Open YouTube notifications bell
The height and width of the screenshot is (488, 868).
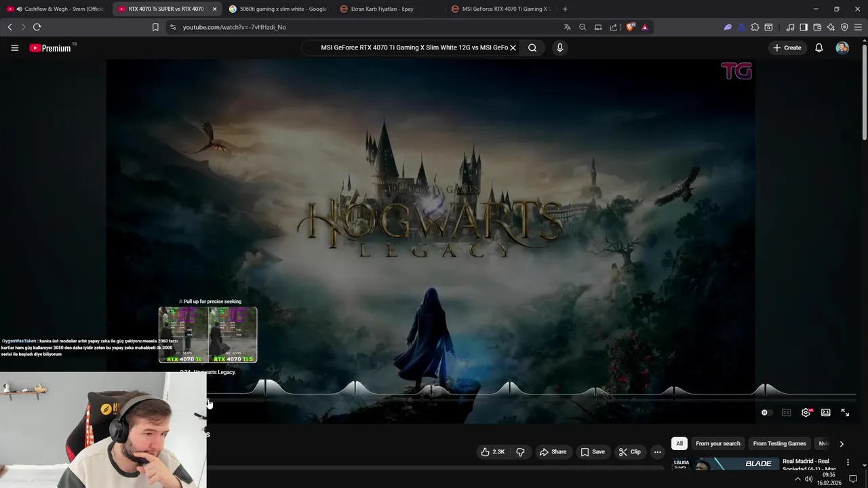click(818, 47)
